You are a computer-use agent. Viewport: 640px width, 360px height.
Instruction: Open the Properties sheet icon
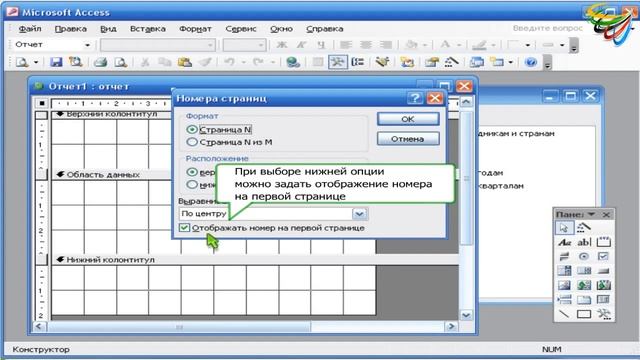pyautogui.click(x=431, y=62)
